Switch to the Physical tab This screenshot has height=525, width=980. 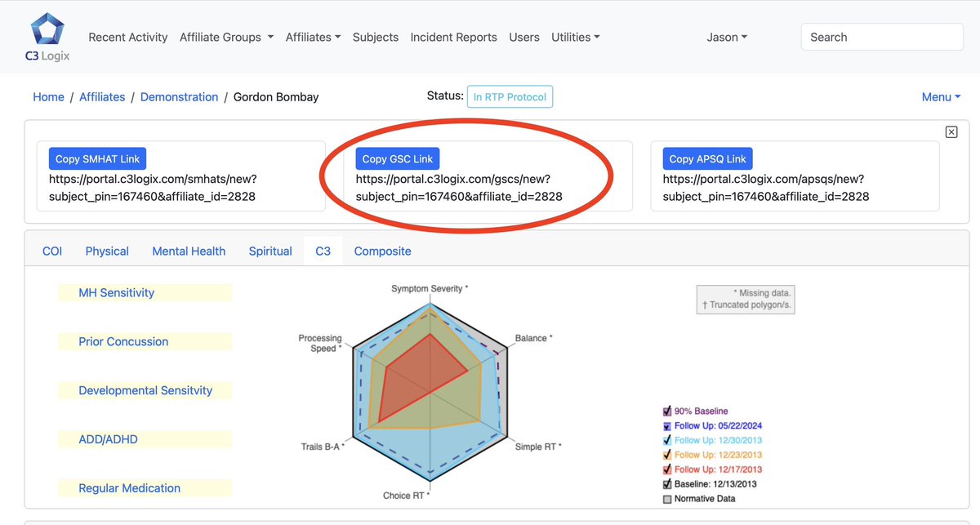(107, 251)
